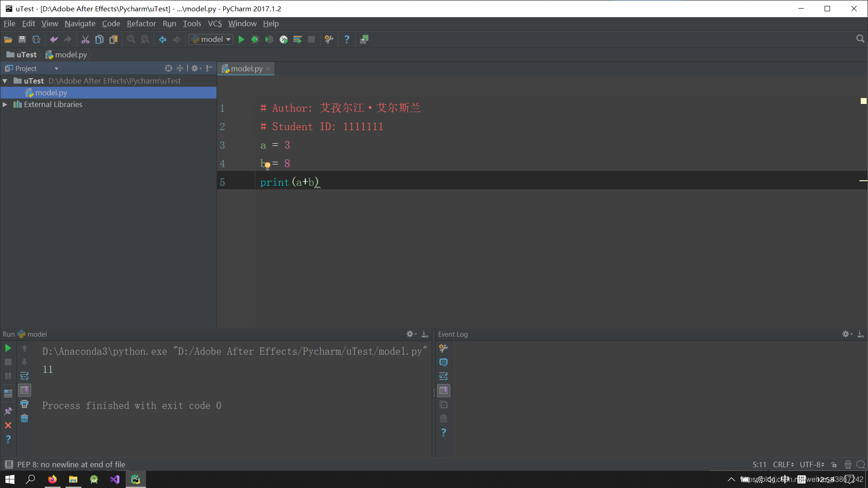The height and width of the screenshot is (488, 868).
Task: Click Collapse All icon in Project panel
Action: tap(180, 68)
